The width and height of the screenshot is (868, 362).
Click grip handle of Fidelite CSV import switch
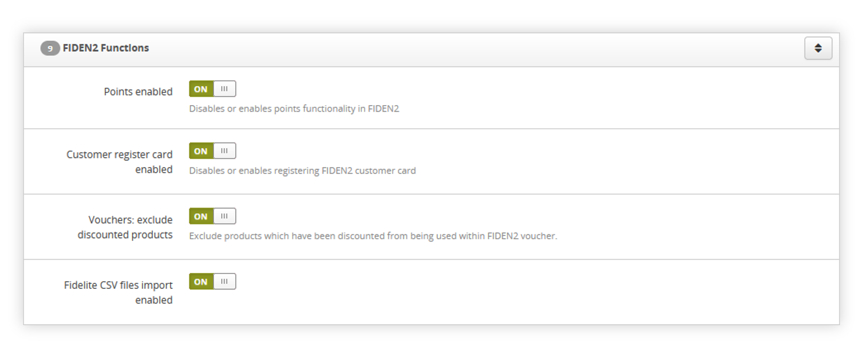224,282
